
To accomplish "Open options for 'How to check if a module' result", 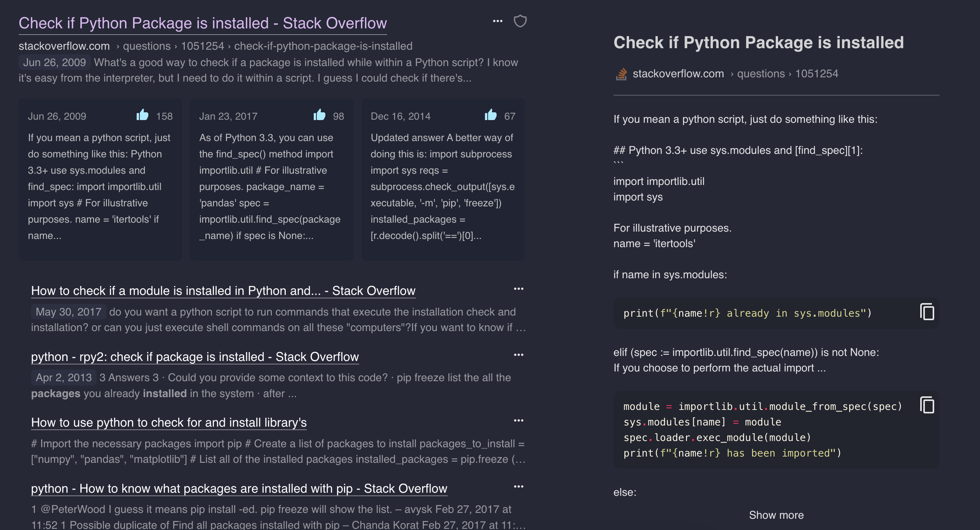I will pos(518,289).
